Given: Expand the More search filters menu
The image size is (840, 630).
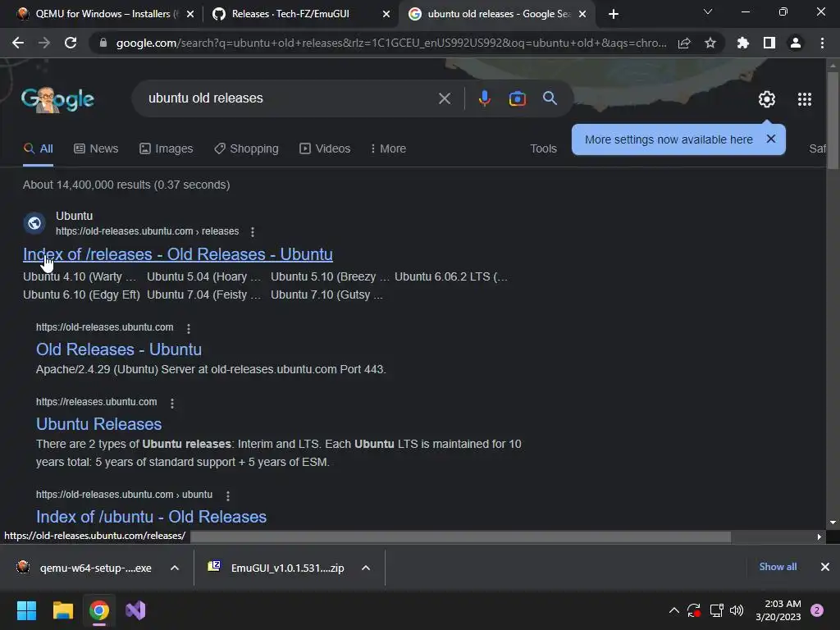Looking at the screenshot, I should (x=388, y=149).
